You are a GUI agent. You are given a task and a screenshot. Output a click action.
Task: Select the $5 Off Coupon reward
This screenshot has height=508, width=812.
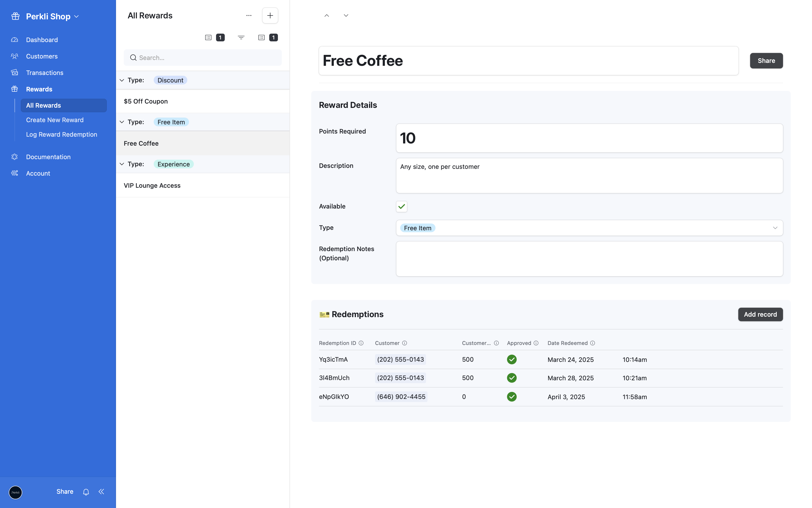pos(203,101)
